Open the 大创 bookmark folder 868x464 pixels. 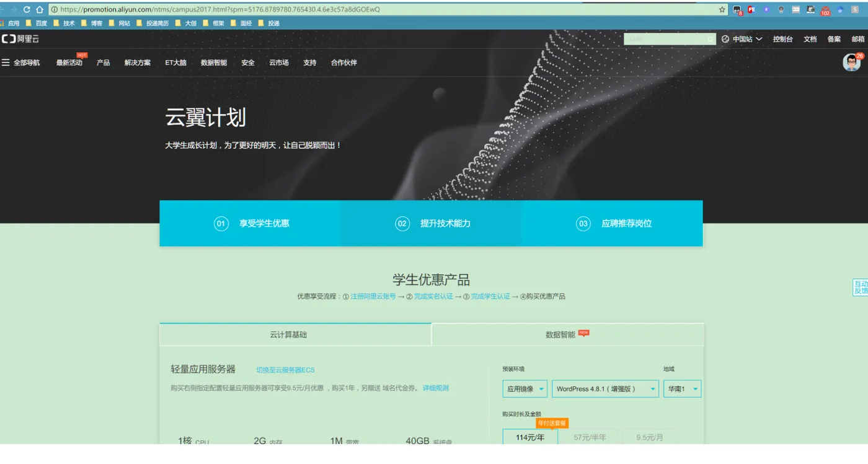186,24
